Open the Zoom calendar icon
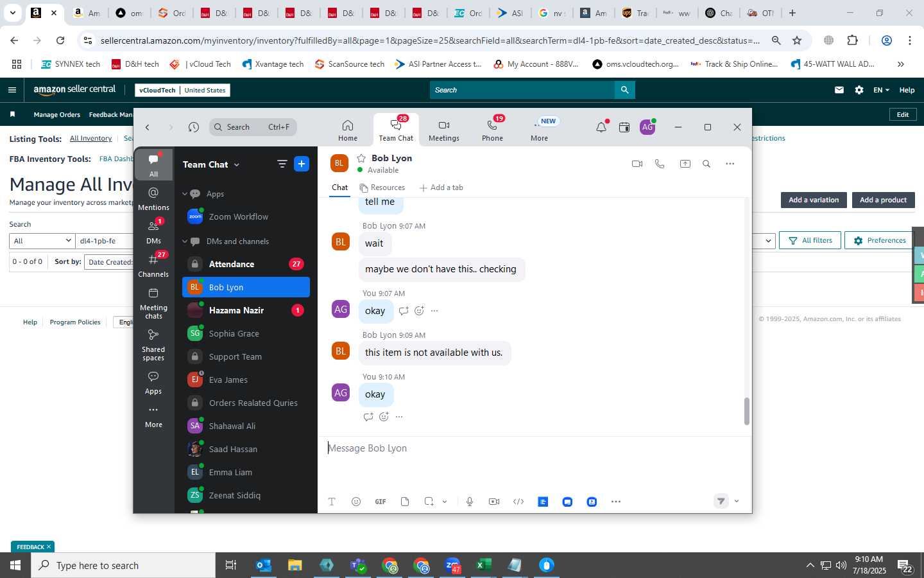This screenshot has height=578, width=924. pos(624,127)
